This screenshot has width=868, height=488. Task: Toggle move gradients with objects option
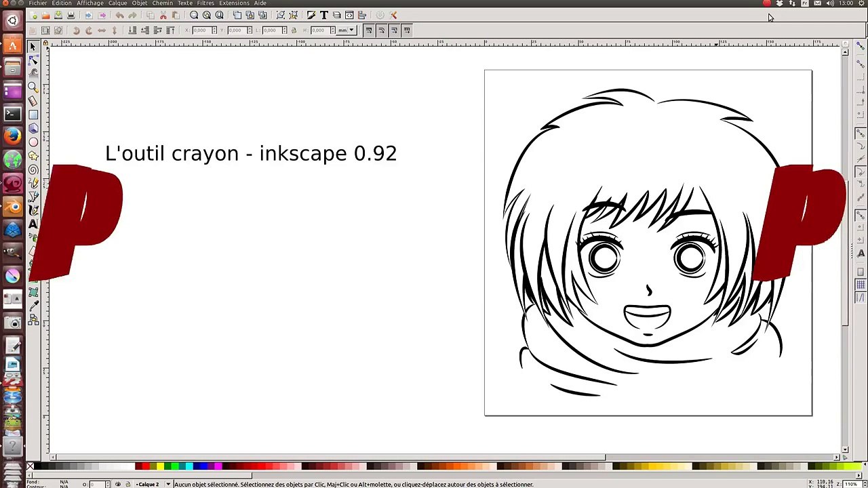(x=394, y=30)
